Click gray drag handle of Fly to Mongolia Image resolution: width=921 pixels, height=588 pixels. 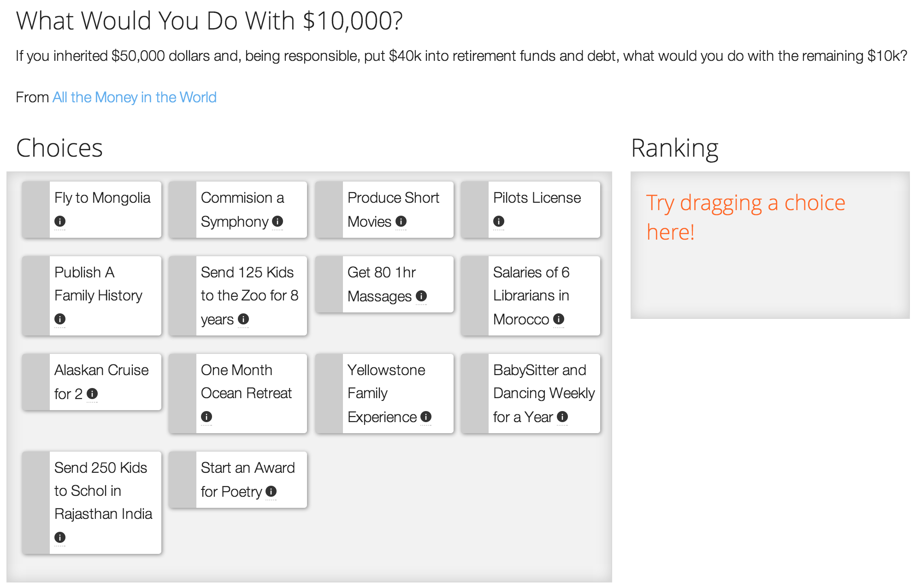[x=36, y=210]
